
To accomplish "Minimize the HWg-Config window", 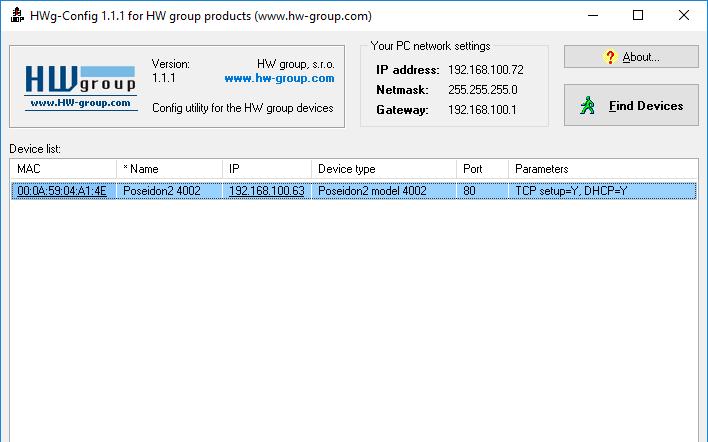I will [x=593, y=15].
